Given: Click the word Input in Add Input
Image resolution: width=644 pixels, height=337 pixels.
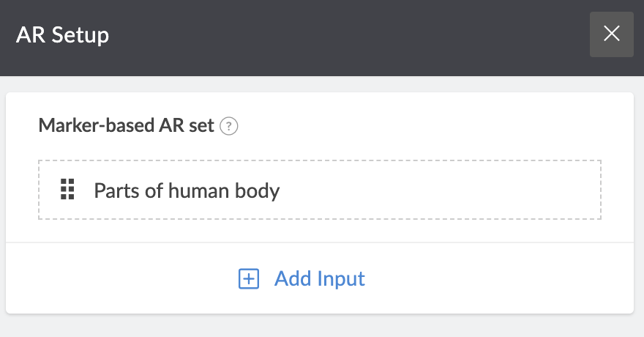Looking at the screenshot, I should click(x=341, y=280).
